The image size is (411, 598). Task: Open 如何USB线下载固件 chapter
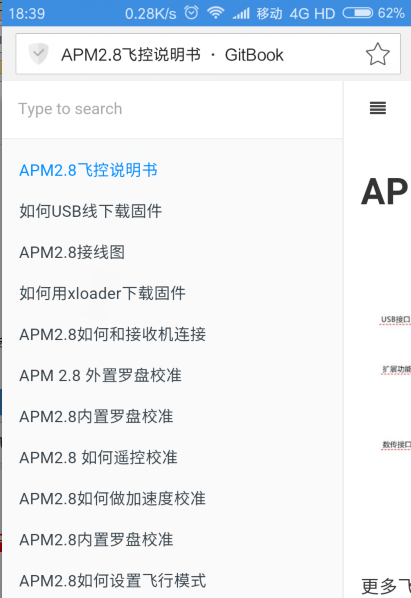click(x=91, y=211)
